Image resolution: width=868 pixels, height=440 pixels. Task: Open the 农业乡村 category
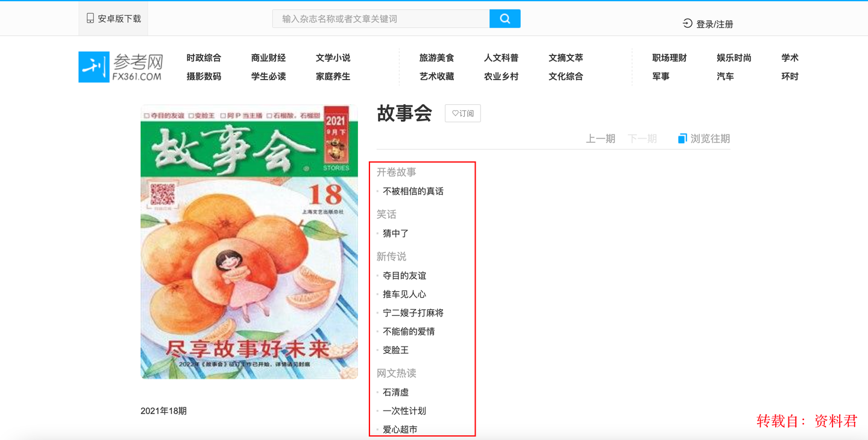(x=501, y=77)
